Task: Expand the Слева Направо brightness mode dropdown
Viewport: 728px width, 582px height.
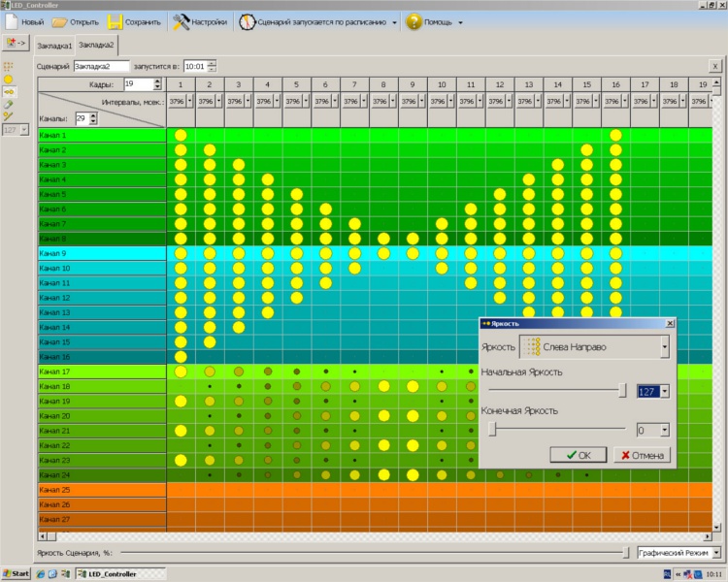Action: [x=664, y=346]
